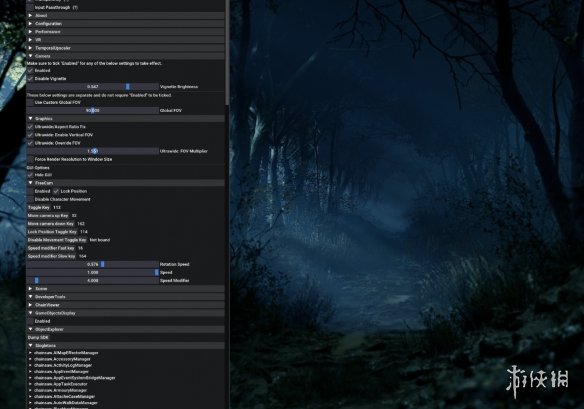Collapse the GameObjectsDisplay section
The width and height of the screenshot is (584, 409).
click(125, 313)
